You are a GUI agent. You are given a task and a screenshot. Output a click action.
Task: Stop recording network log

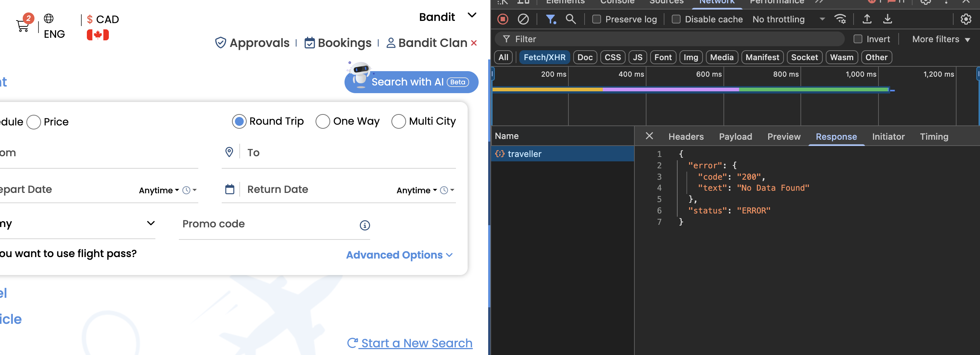click(502, 19)
